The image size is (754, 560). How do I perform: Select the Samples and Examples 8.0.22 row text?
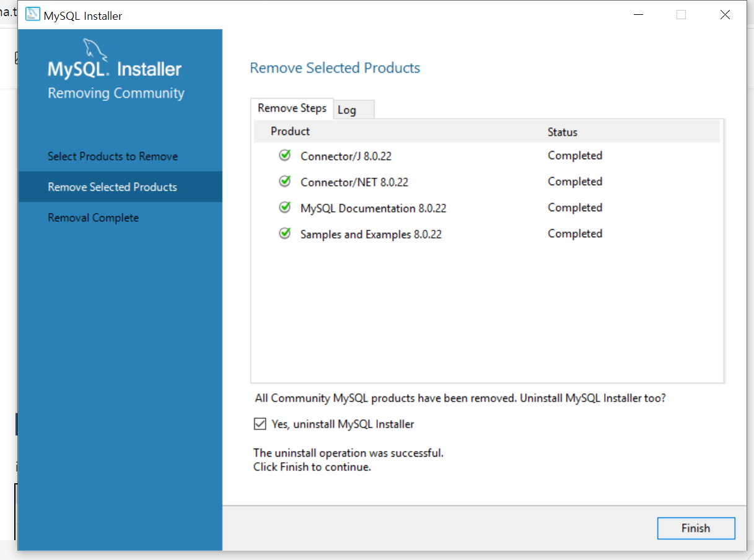click(x=370, y=234)
